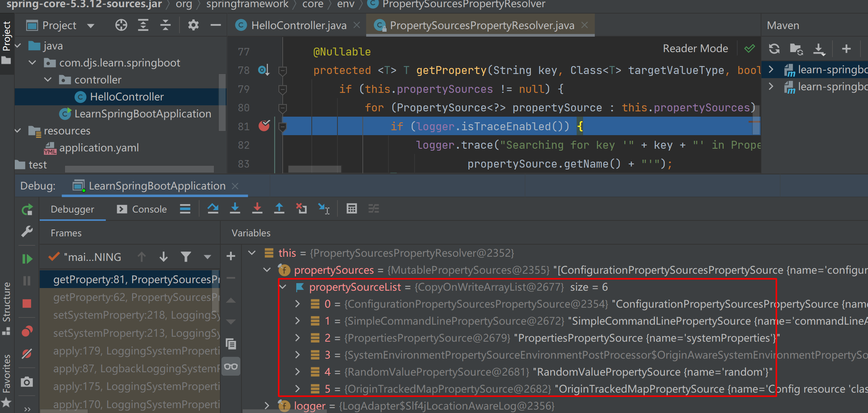Switch to the HelloController.java tab
868x413 pixels.
[299, 25]
